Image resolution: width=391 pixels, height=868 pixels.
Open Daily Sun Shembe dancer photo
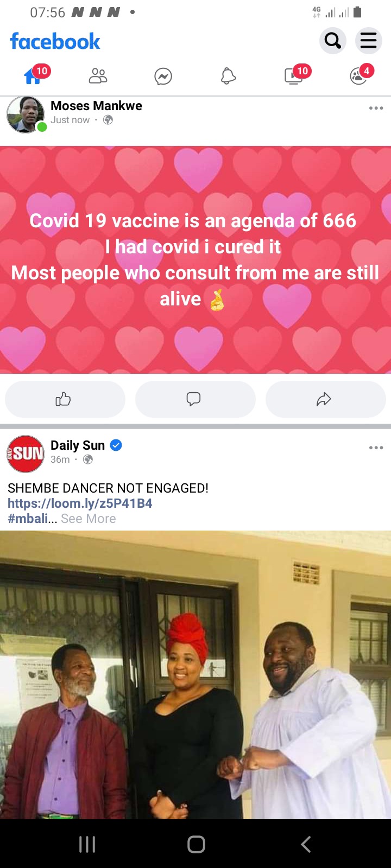point(195,674)
